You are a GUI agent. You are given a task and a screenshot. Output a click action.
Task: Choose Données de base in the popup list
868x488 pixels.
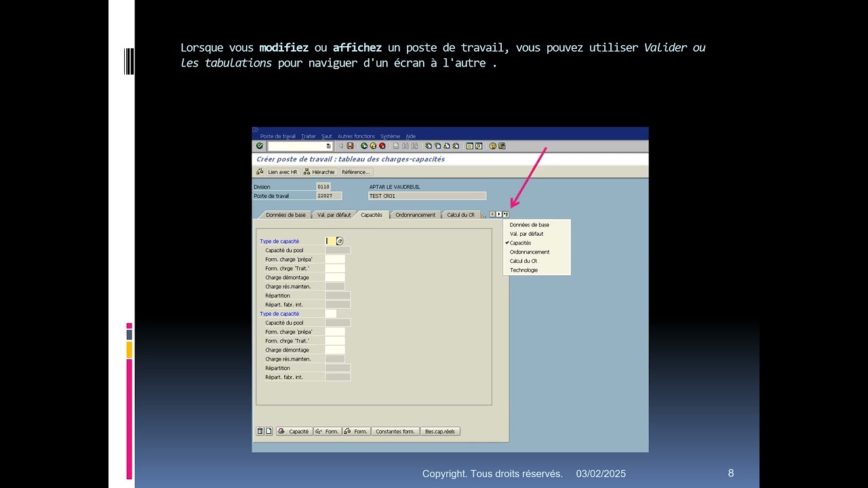[536, 224]
